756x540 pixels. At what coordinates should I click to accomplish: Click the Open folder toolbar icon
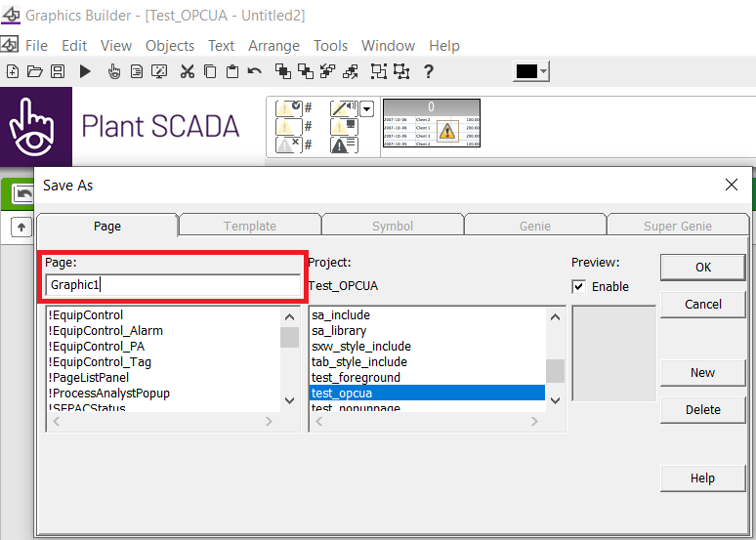coord(35,71)
